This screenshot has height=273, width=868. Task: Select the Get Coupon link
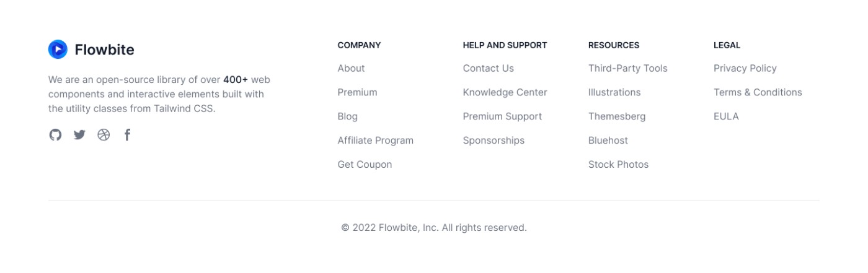tap(365, 165)
